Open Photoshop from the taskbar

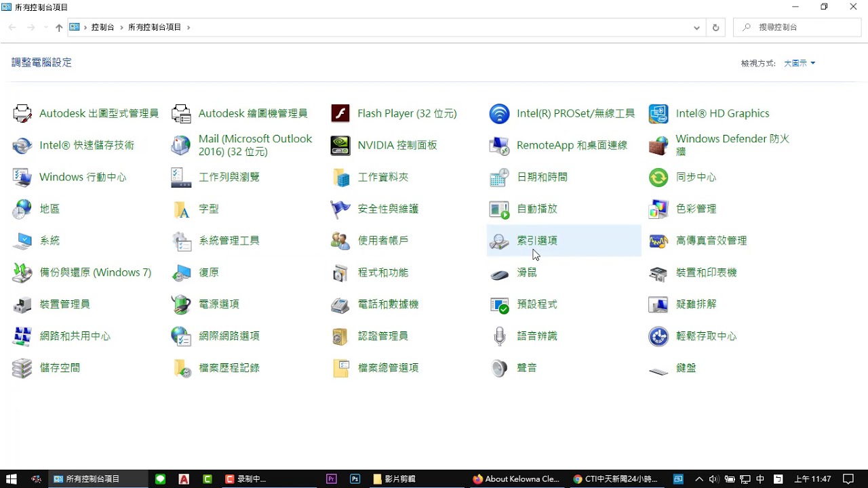point(355,479)
